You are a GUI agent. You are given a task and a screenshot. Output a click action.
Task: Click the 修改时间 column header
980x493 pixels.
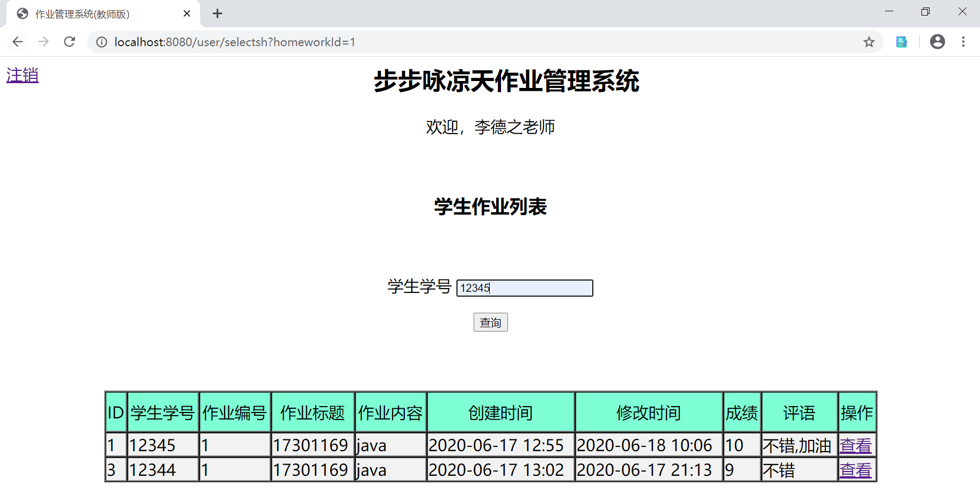click(649, 413)
